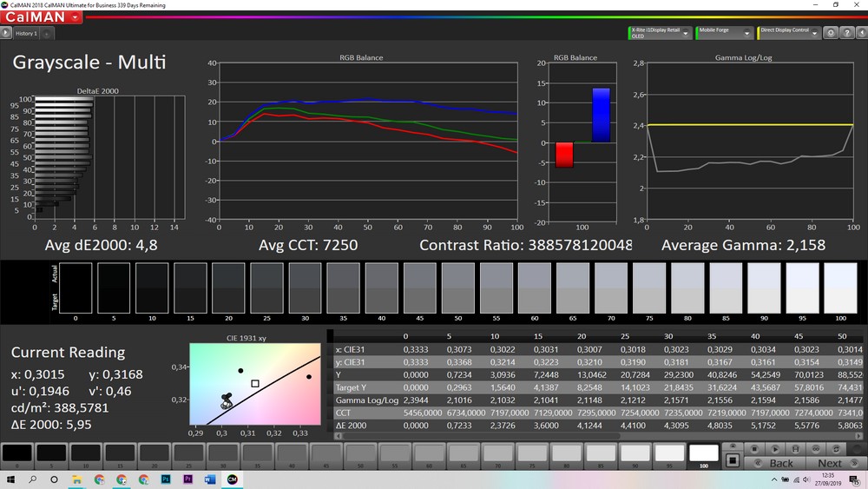Click the scroll left arrow of data table
The width and height of the screenshot is (868, 489).
(339, 436)
